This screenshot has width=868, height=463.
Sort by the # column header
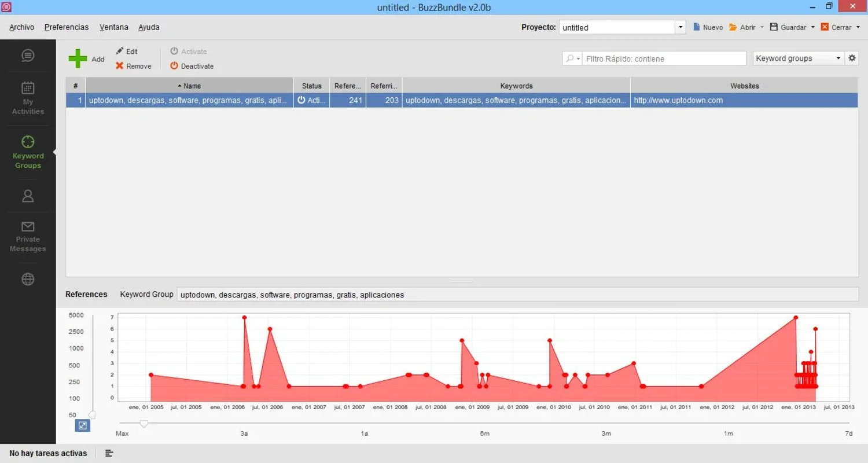tap(76, 86)
